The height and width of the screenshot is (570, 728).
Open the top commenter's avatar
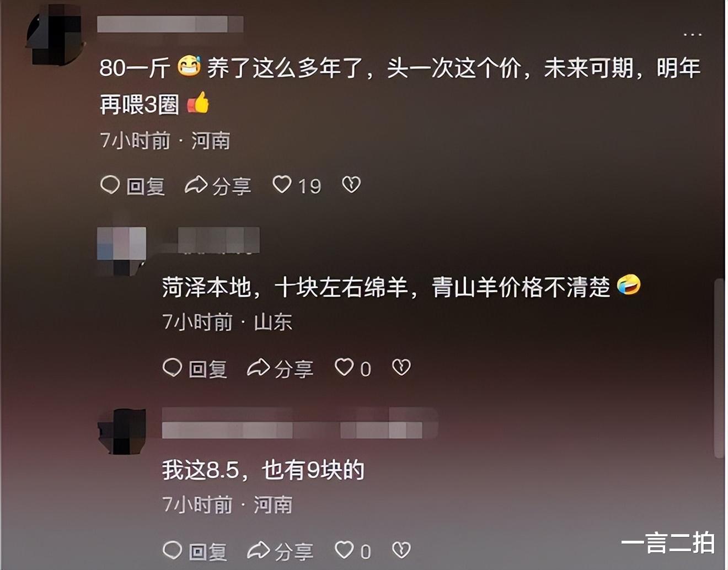55,34
